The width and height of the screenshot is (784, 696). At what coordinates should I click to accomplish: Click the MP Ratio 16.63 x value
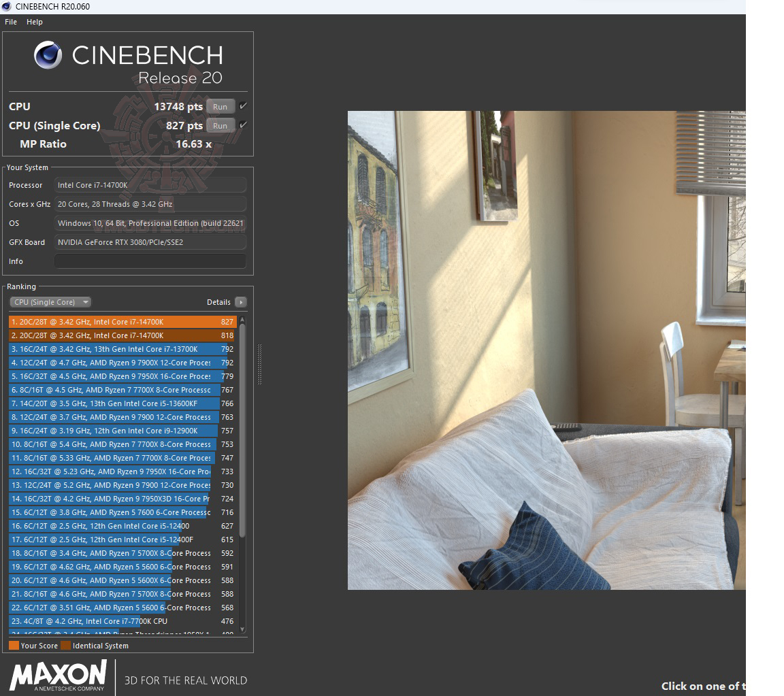click(193, 144)
